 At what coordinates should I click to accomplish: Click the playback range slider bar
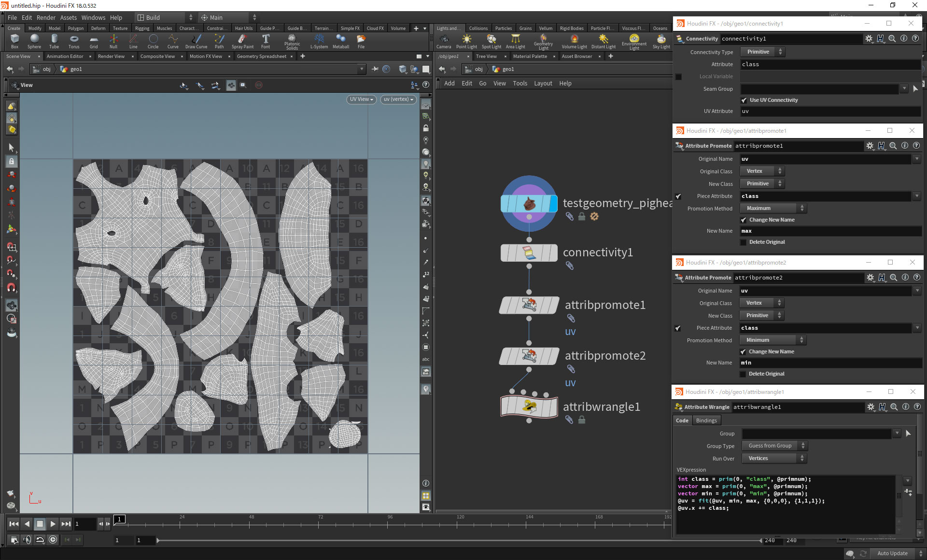tap(459, 540)
